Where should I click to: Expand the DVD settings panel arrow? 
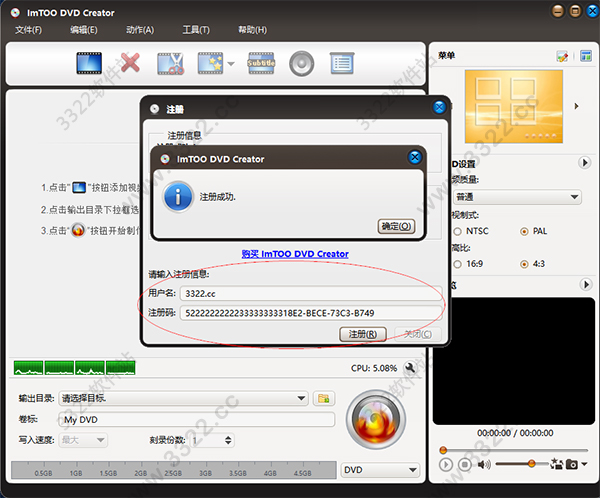[x=584, y=163]
